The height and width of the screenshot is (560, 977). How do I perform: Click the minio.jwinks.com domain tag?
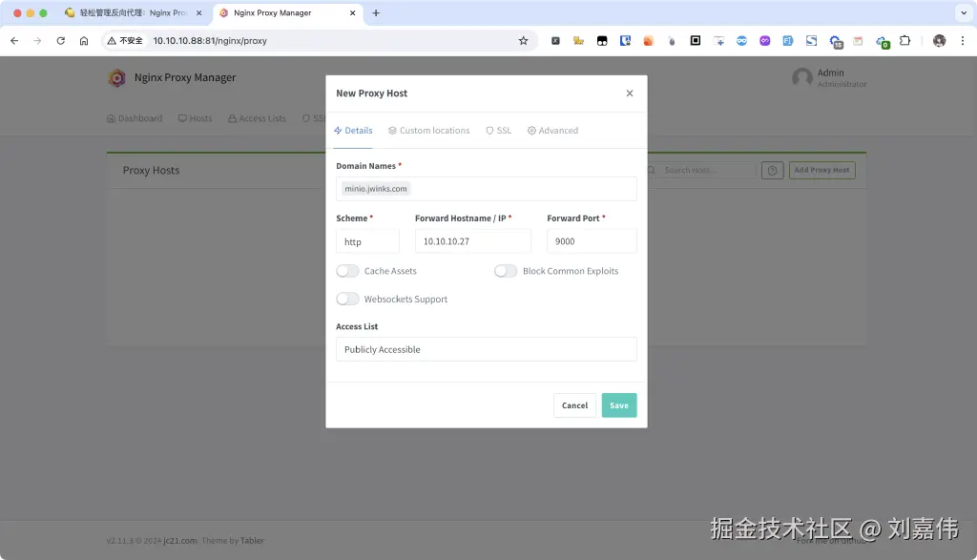pos(376,189)
